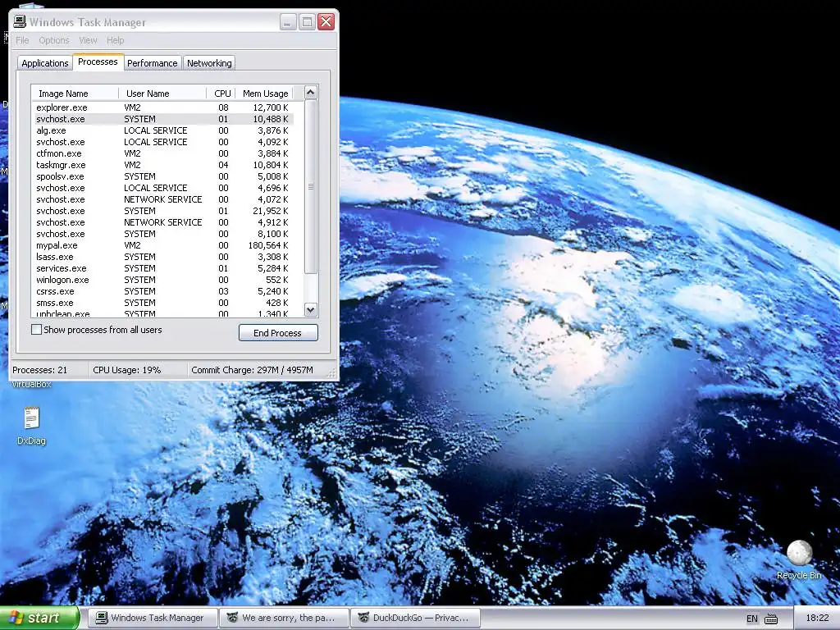The height and width of the screenshot is (630, 840).
Task: Open the Recycle Bin desktop icon
Action: pyautogui.click(x=799, y=554)
